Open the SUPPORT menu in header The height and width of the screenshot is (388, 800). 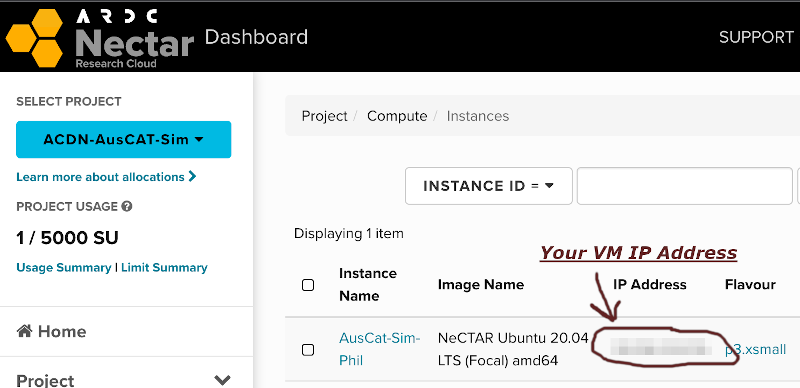(756, 37)
